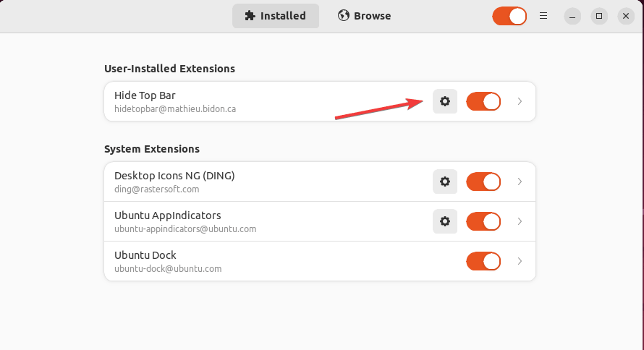Open Desktop Icons NG settings gear
Image resolution: width=644 pixels, height=350 pixels.
pyautogui.click(x=445, y=182)
